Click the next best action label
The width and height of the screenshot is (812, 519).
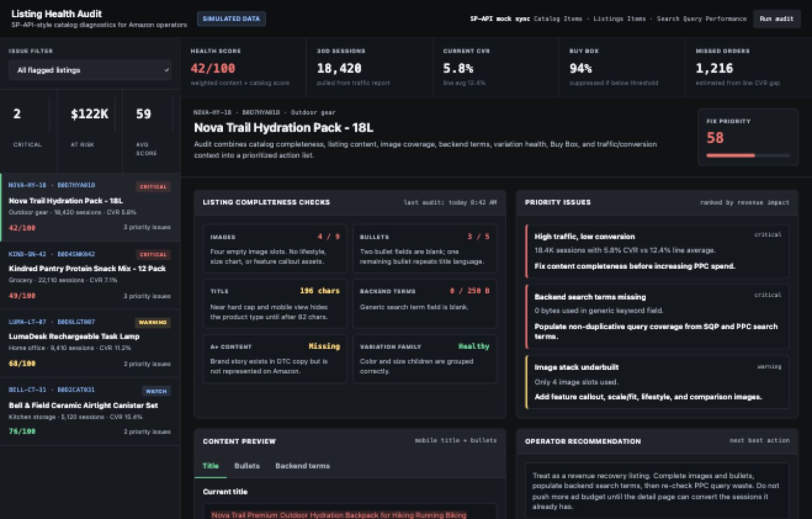[759, 440]
